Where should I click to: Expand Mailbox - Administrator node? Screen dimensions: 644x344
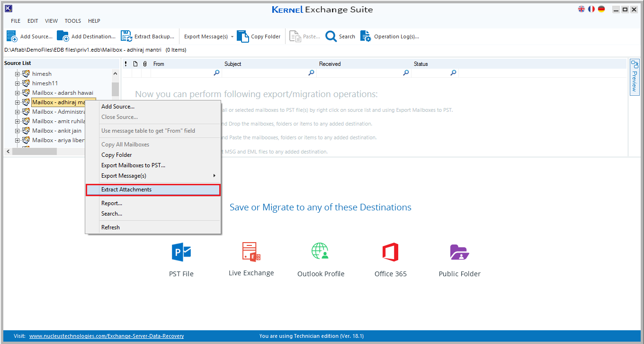(x=18, y=112)
